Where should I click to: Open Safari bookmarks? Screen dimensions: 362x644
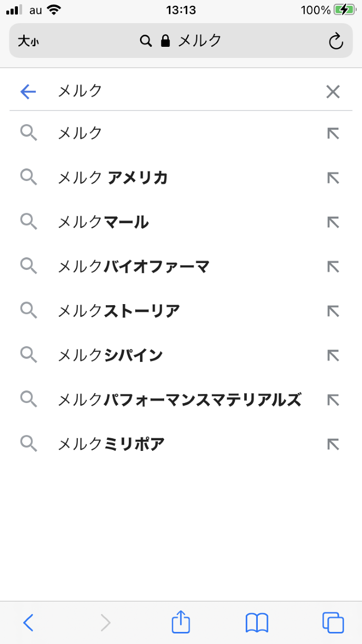[x=257, y=622]
